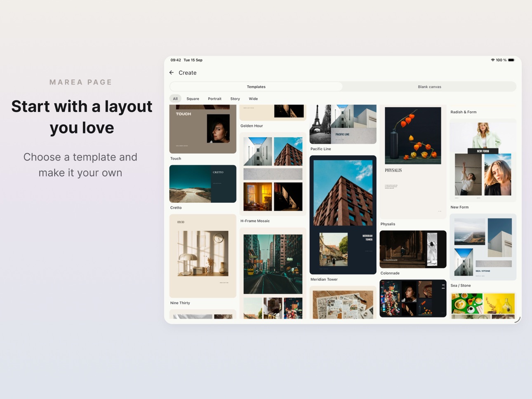Open the city street photo template
The height and width of the screenshot is (399, 532).
(x=273, y=273)
